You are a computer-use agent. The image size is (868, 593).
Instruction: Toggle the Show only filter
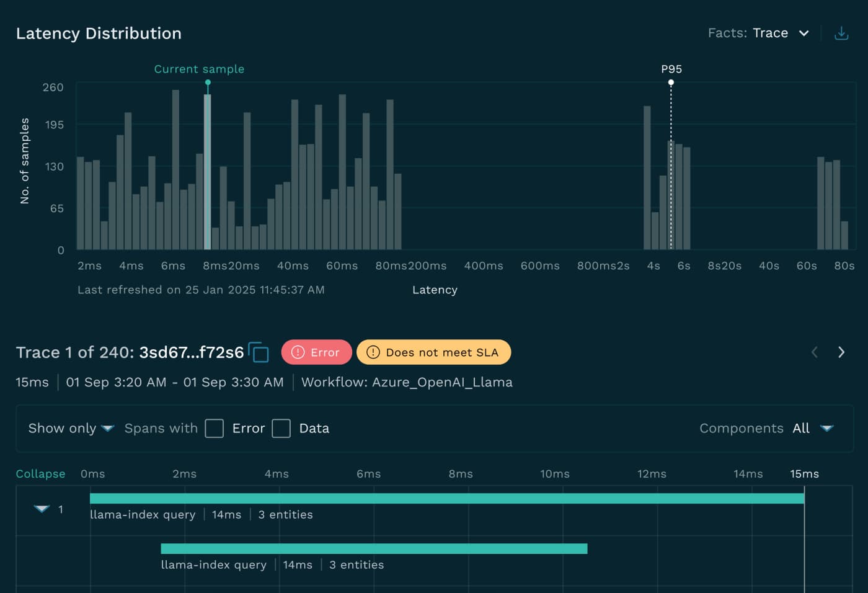[70, 428]
